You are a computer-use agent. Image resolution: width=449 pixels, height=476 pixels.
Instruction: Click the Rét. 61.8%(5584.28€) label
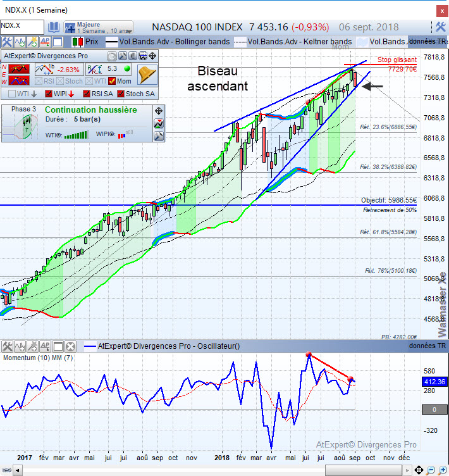(x=388, y=232)
